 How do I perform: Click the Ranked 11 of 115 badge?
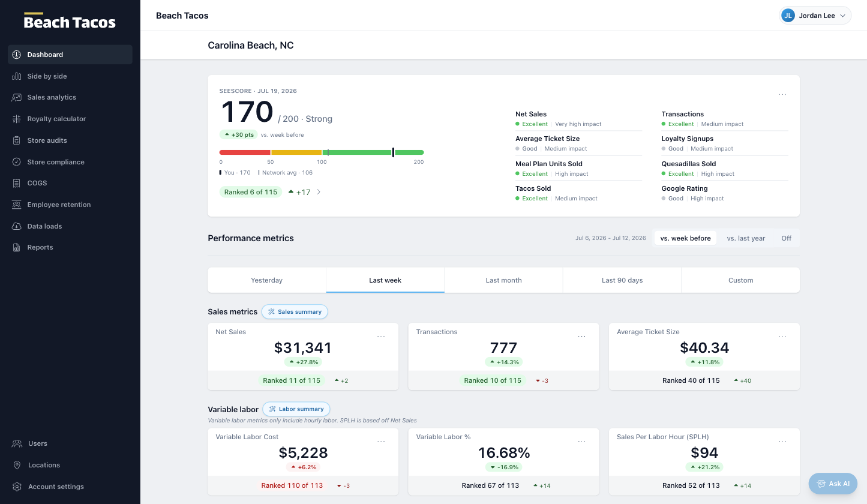coord(292,380)
